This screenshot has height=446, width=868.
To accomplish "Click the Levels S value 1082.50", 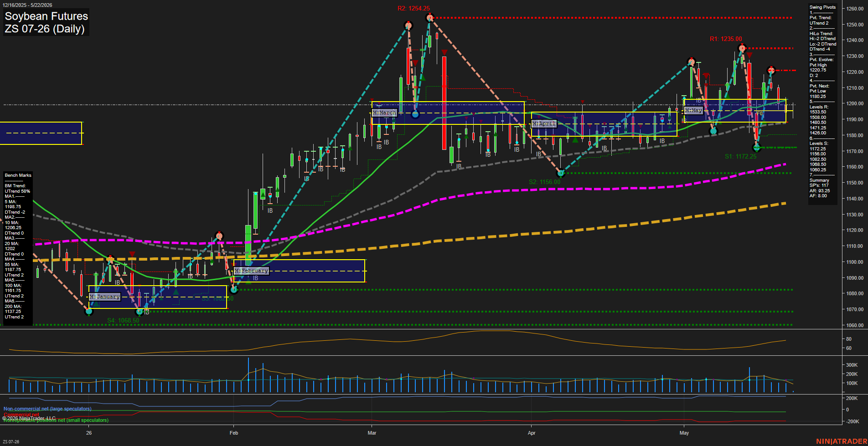I will [x=818, y=159].
